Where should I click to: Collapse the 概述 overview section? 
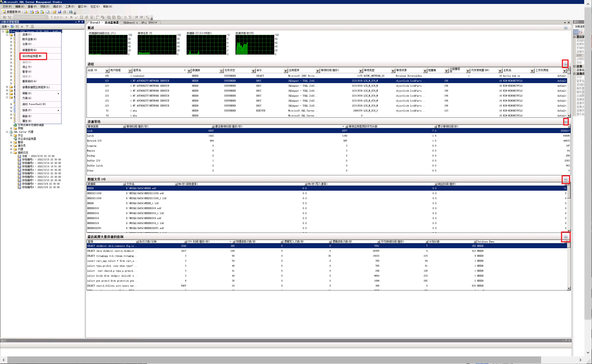click(x=566, y=28)
